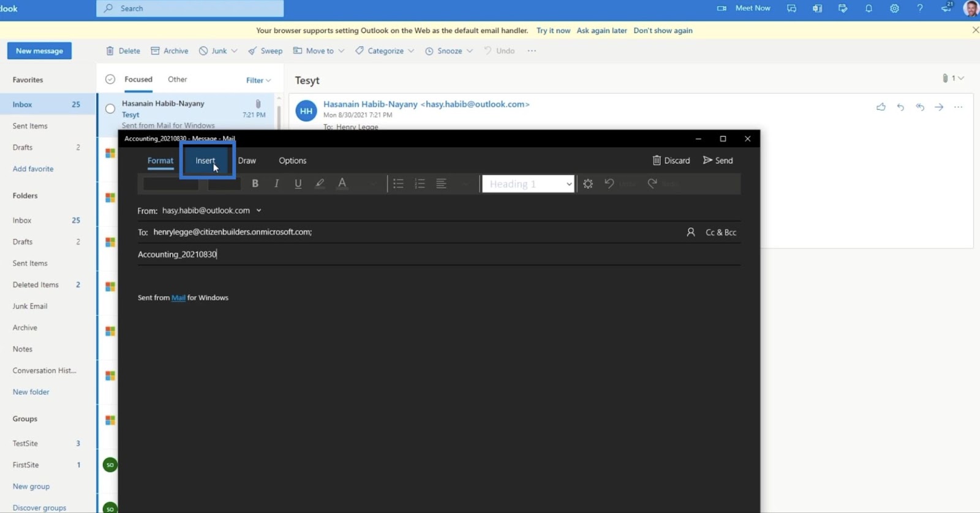The height and width of the screenshot is (513, 980).
Task: Like the Tesyt email with thumbs up
Action: coord(881,107)
